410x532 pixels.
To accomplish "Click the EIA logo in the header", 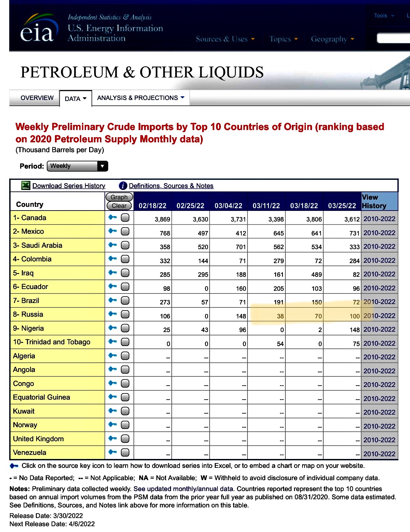I will point(37,29).
